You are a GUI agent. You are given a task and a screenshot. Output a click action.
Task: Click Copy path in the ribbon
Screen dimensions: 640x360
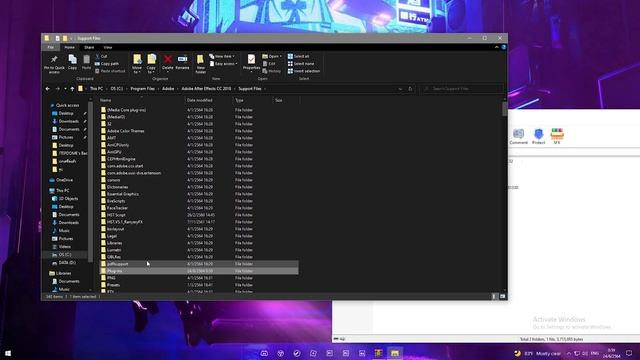tap(107, 64)
